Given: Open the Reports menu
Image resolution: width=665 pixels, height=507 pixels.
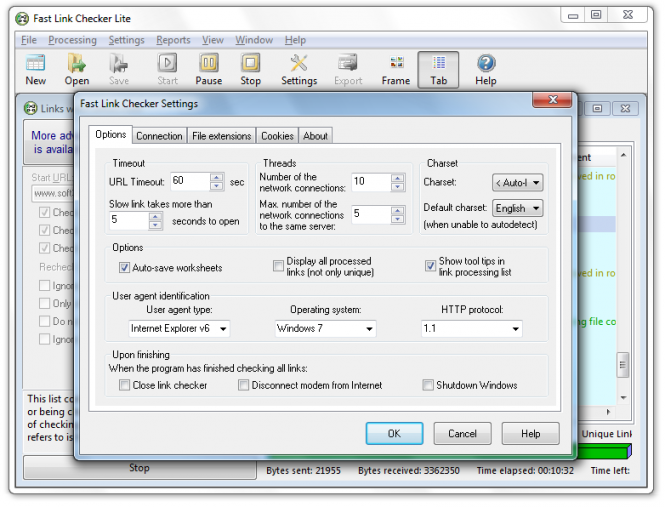Looking at the screenshot, I should point(173,40).
